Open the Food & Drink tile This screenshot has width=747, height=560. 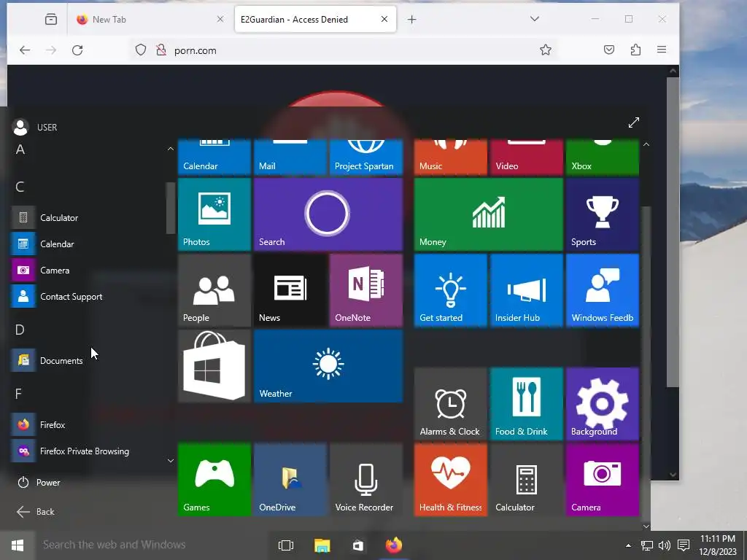click(x=527, y=404)
